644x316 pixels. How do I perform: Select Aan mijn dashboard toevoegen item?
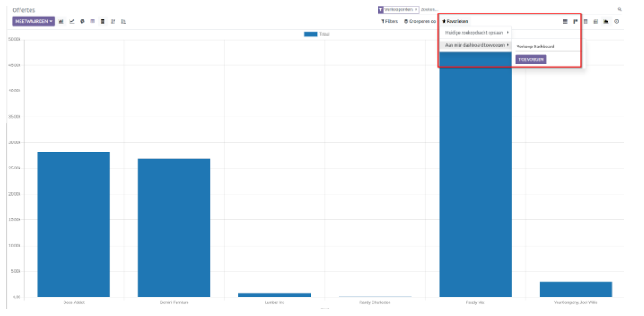coord(475,45)
